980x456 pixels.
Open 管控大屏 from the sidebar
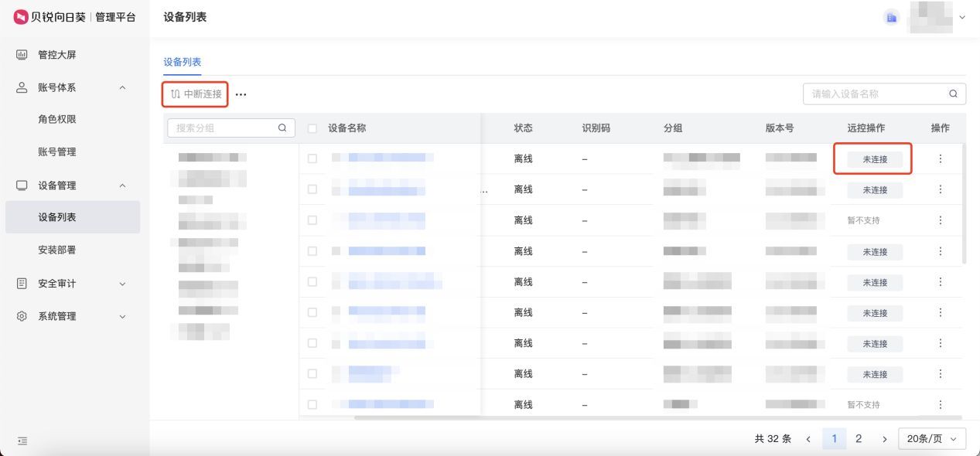(x=57, y=55)
